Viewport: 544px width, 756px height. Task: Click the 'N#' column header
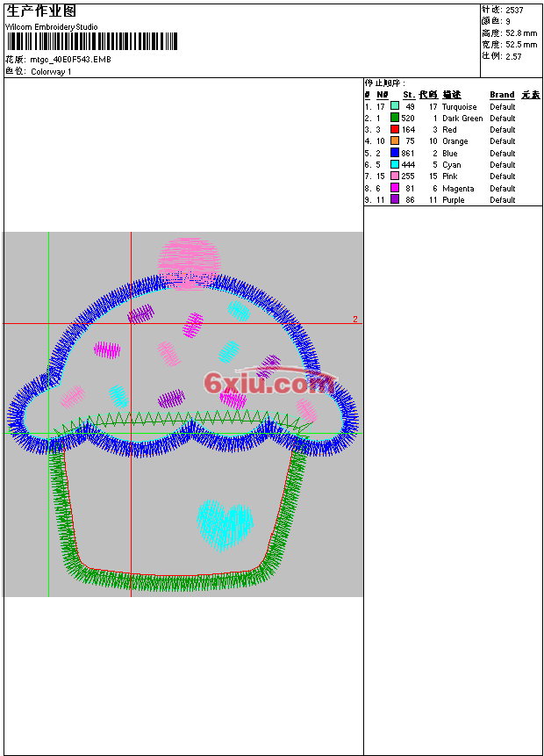tap(382, 95)
